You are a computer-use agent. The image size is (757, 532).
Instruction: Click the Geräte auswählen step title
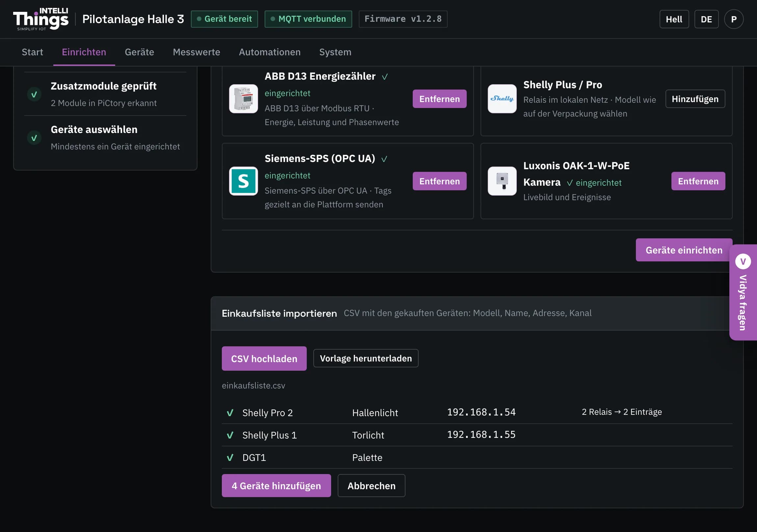tap(94, 129)
